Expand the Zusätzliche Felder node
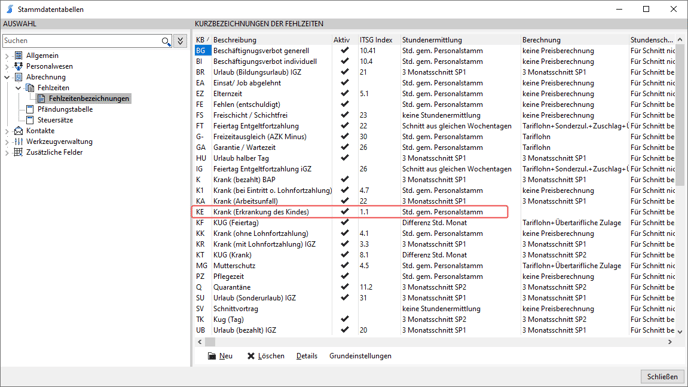688x387 pixels. pyautogui.click(x=7, y=153)
